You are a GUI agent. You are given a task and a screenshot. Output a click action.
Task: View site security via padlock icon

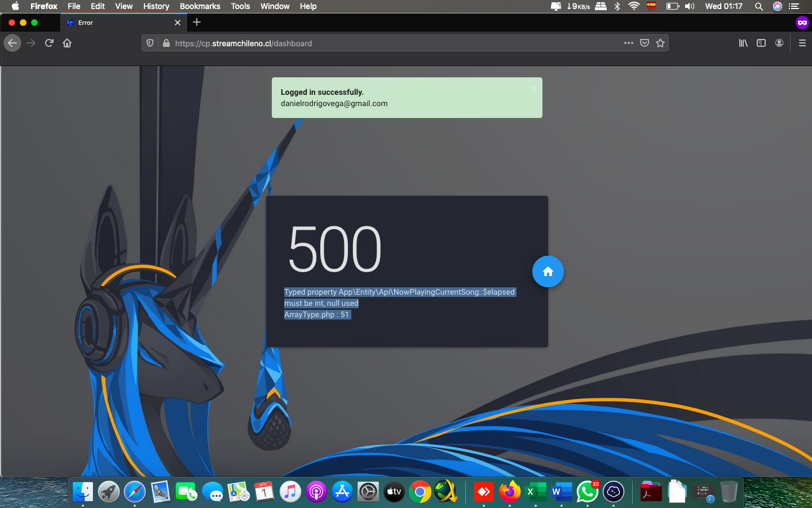coord(166,43)
